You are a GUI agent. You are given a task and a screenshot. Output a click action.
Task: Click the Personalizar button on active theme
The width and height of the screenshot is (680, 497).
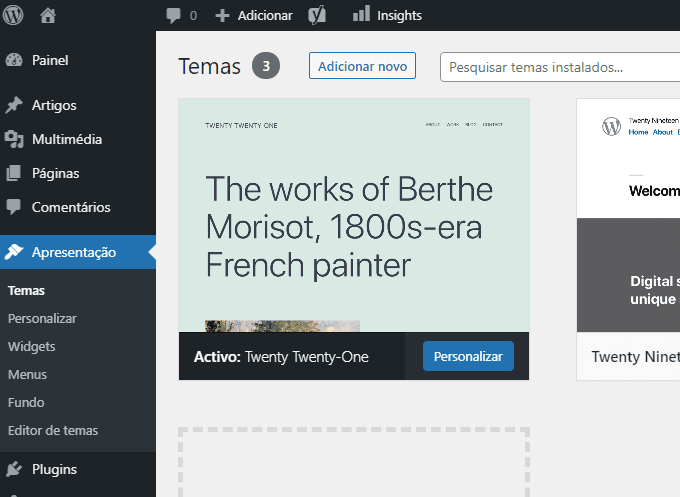(x=468, y=356)
